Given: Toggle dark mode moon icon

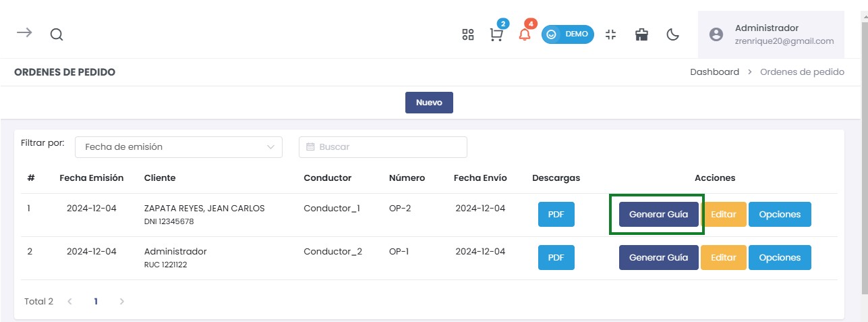Looking at the screenshot, I should pyautogui.click(x=672, y=34).
